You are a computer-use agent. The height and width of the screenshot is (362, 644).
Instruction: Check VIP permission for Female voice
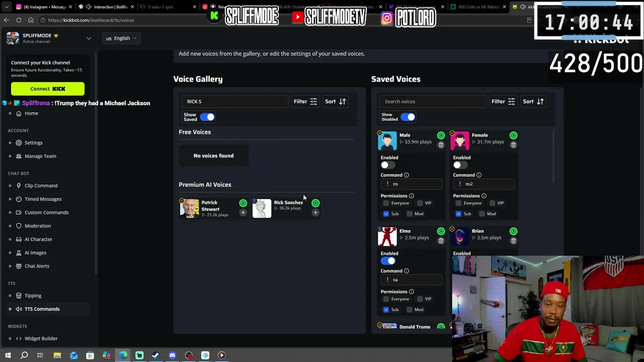492,203
